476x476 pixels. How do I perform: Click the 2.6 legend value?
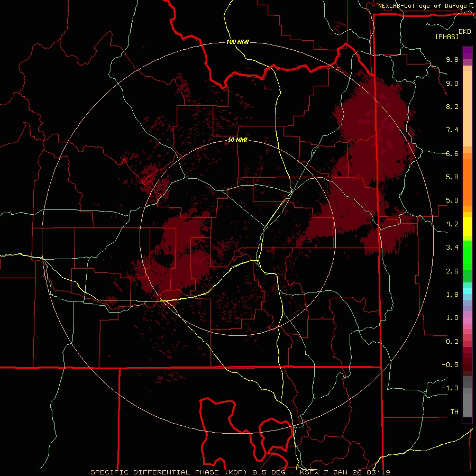pyautogui.click(x=452, y=271)
